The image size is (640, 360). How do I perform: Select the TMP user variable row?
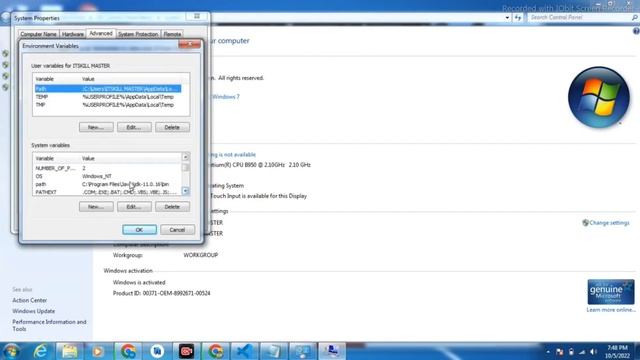click(108, 105)
